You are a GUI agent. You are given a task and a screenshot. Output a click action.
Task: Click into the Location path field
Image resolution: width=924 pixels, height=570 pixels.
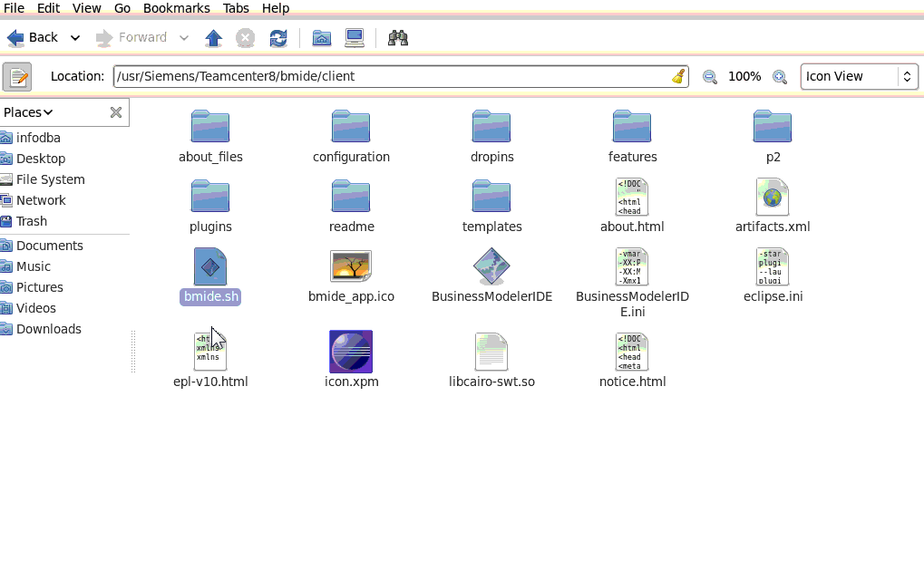coord(401,76)
